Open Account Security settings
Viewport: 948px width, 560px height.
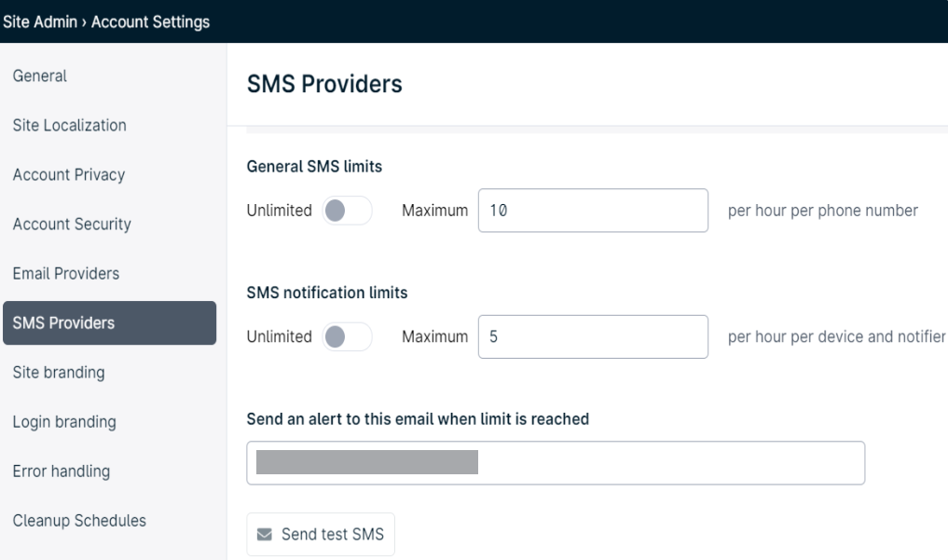coord(72,225)
